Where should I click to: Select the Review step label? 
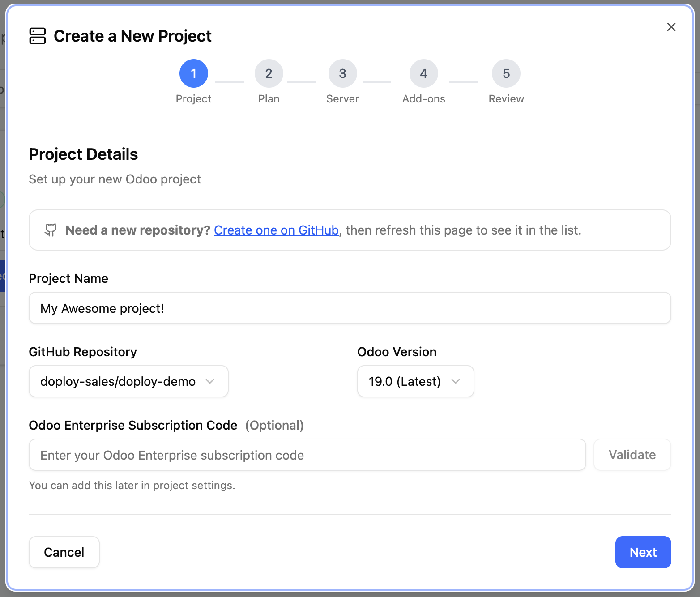[x=506, y=98]
